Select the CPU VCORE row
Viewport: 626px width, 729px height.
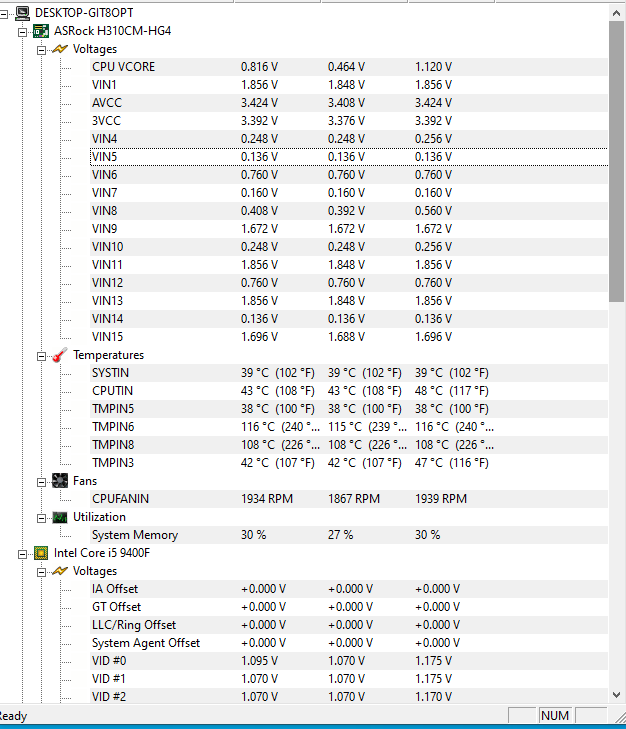[349, 67]
